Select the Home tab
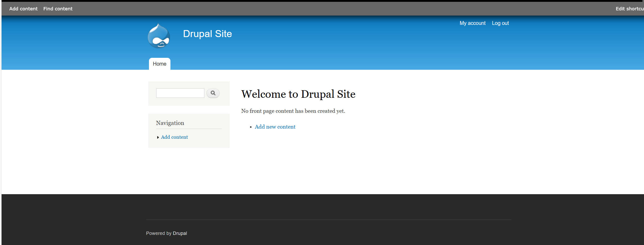 [160, 64]
